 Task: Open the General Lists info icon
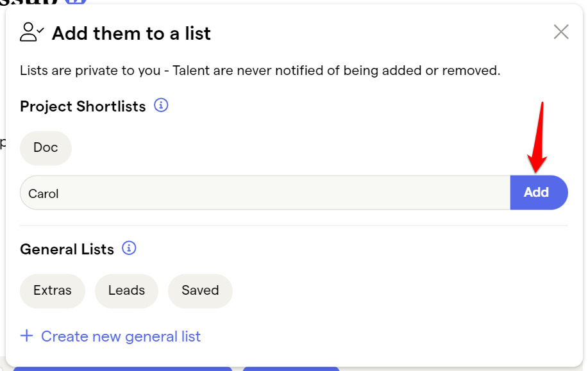point(129,248)
